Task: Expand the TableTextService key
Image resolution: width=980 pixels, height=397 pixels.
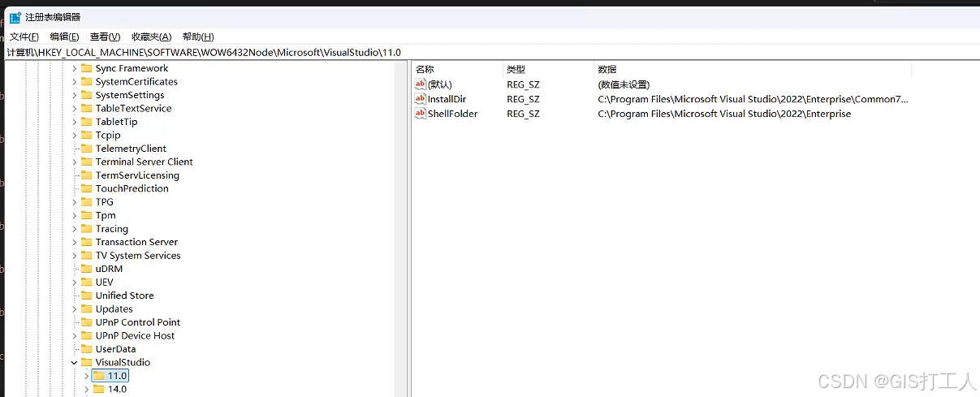Action: pos(75,109)
